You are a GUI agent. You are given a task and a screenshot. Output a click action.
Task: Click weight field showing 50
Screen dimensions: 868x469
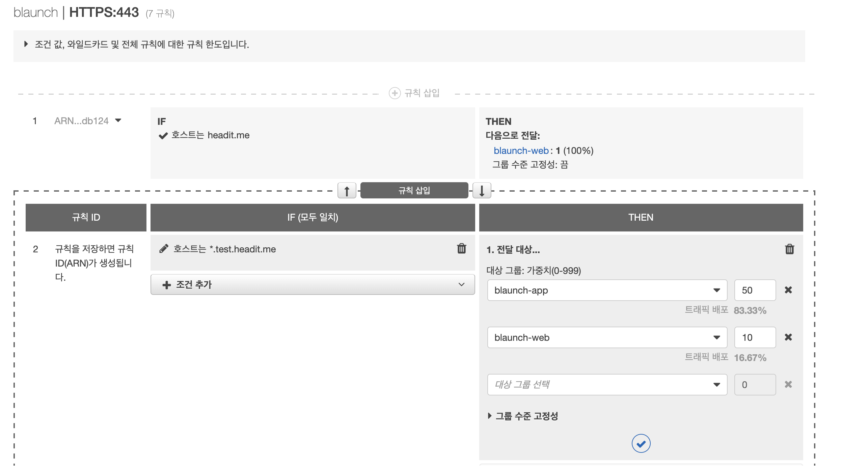755,290
